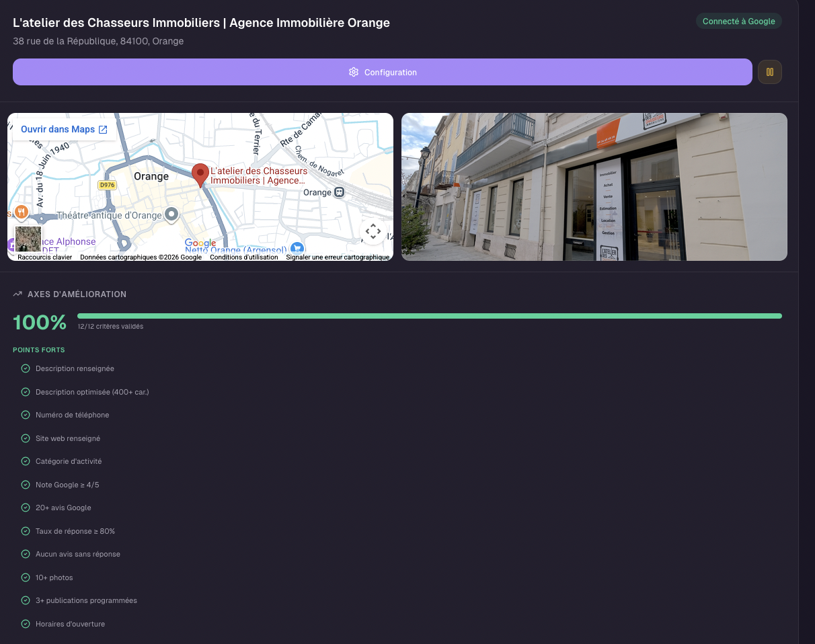Click check icon for Horaires d'ouverture
The width and height of the screenshot is (815, 644).
point(26,624)
